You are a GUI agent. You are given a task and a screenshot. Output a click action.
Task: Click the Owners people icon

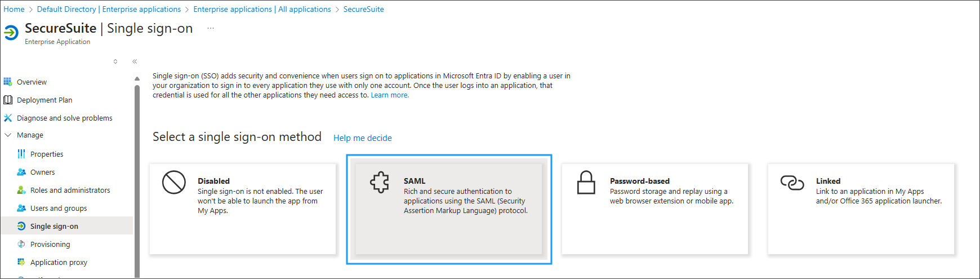coord(21,172)
